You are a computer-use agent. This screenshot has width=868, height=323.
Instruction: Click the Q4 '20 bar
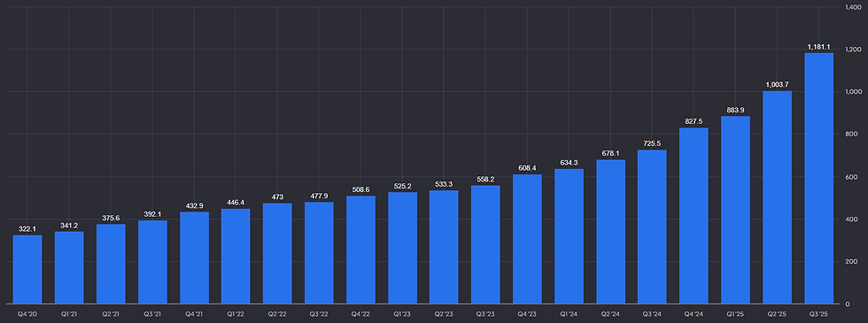[x=27, y=269]
